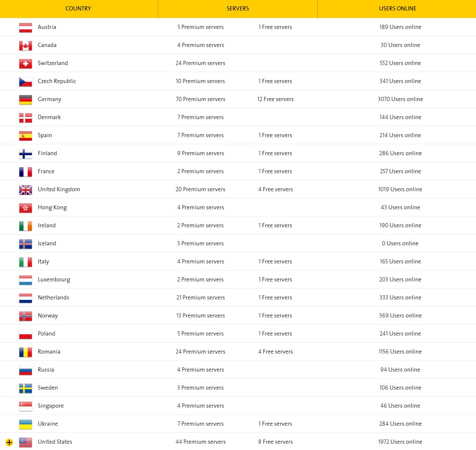The width and height of the screenshot is (476, 450).
Task: Click the Germany flag icon
Action: point(26,100)
